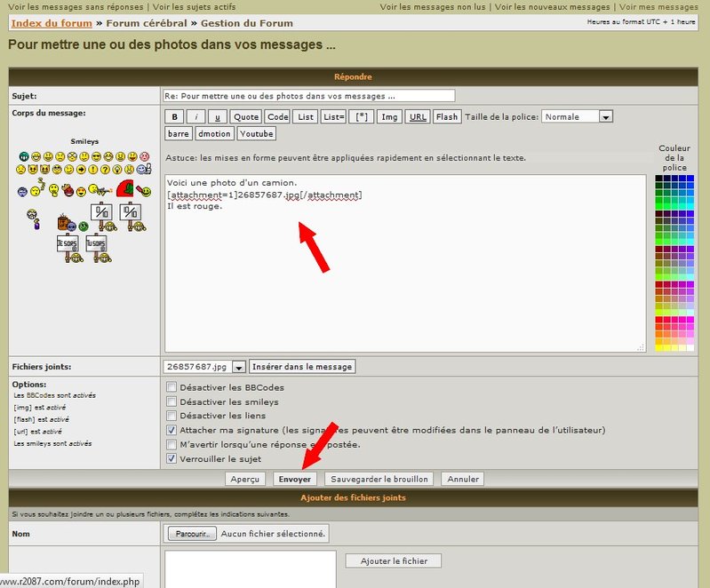Click the italic i formatting button
The image size is (710, 588).
tap(195, 116)
